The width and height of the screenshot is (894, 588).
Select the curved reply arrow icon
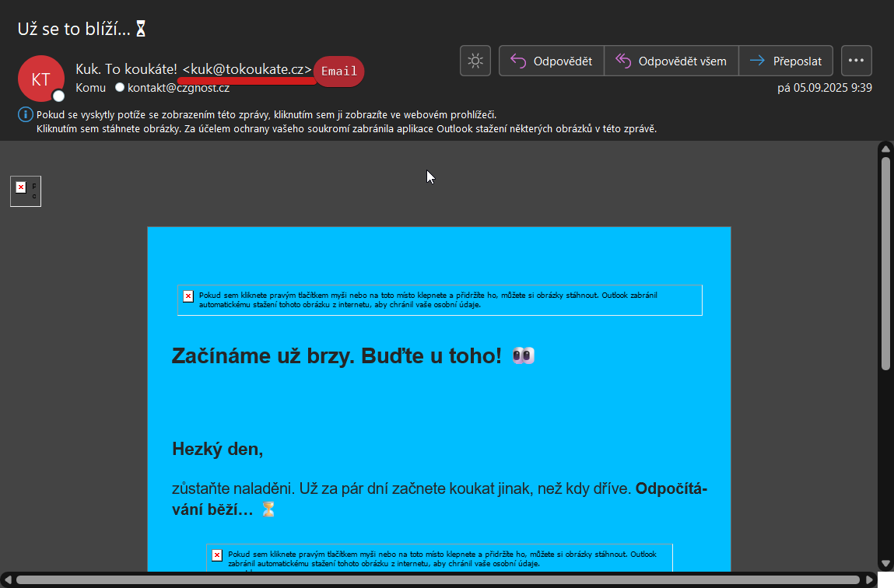click(518, 61)
